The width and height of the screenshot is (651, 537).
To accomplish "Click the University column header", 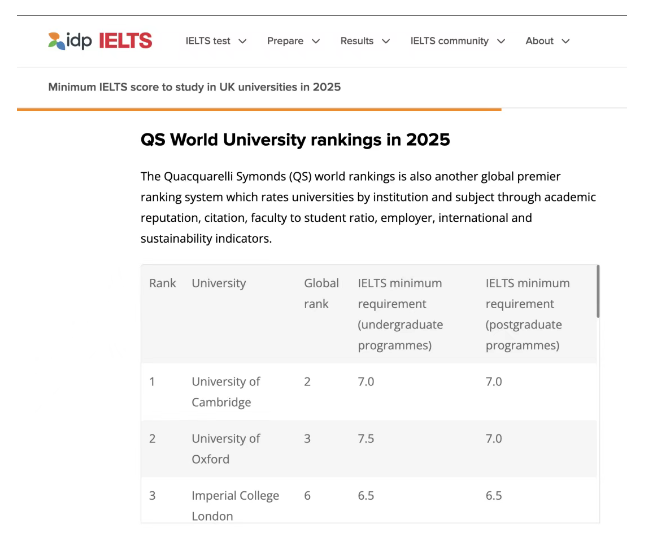I will point(219,283).
